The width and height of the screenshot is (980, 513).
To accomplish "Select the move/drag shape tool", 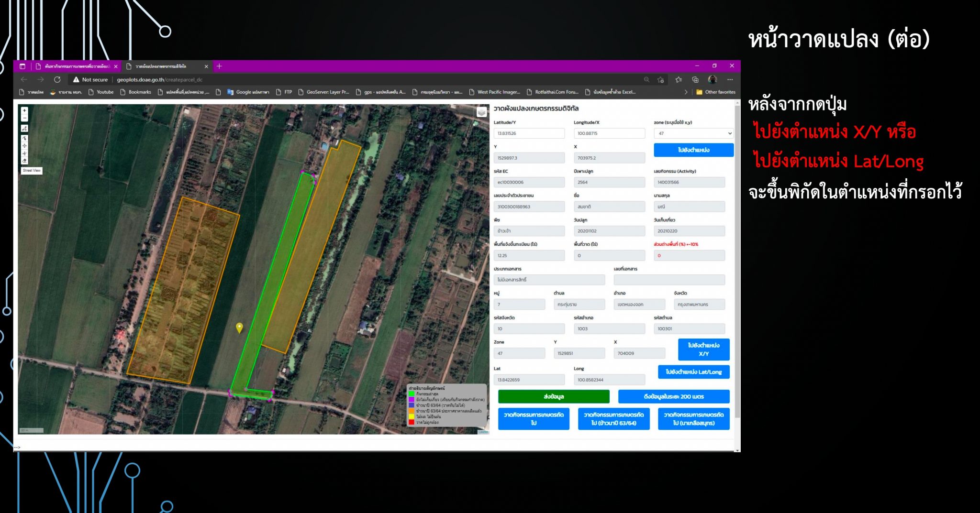I will pyautogui.click(x=24, y=146).
